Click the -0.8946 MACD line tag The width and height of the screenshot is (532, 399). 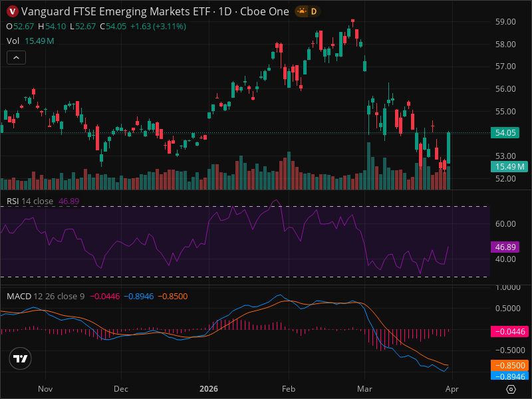pyautogui.click(x=509, y=376)
